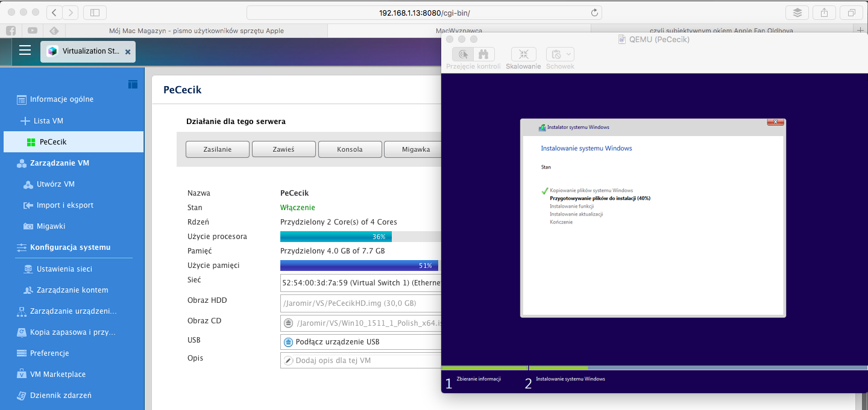Screen dimensions: 868x410
Task: Select QEMU's control mode pointer segment
Action: pos(464,54)
